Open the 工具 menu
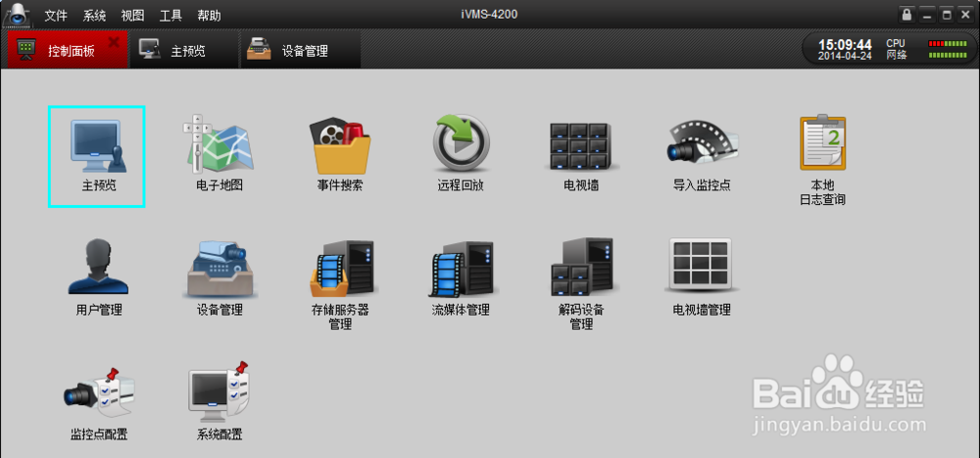This screenshot has width=980, height=458. [x=171, y=16]
